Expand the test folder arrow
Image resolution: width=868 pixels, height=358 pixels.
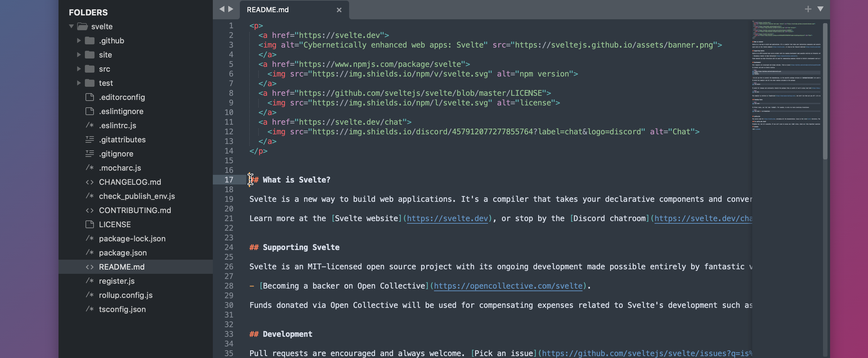click(79, 83)
